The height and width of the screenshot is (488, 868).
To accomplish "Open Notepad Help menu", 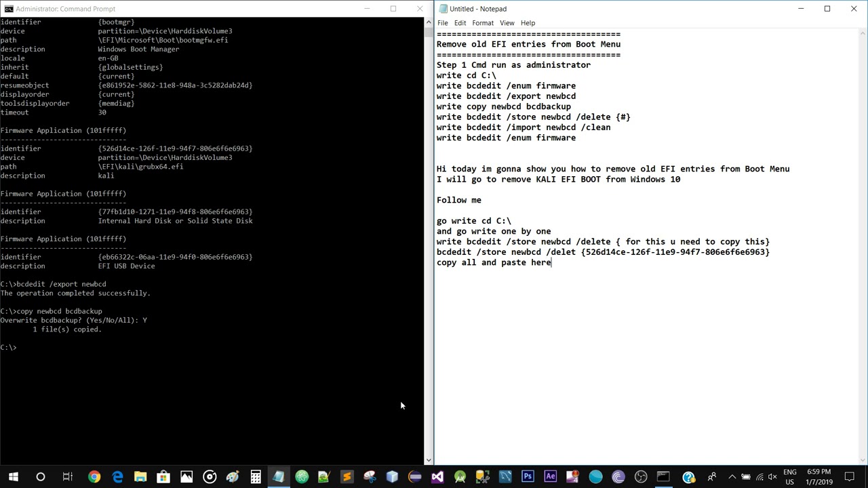I will (528, 23).
